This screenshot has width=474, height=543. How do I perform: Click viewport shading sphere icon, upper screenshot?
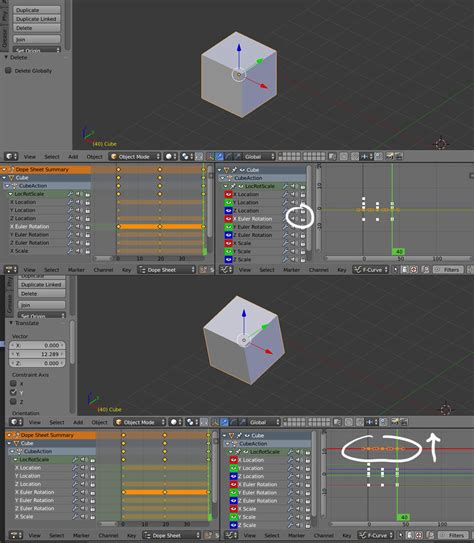click(170, 157)
